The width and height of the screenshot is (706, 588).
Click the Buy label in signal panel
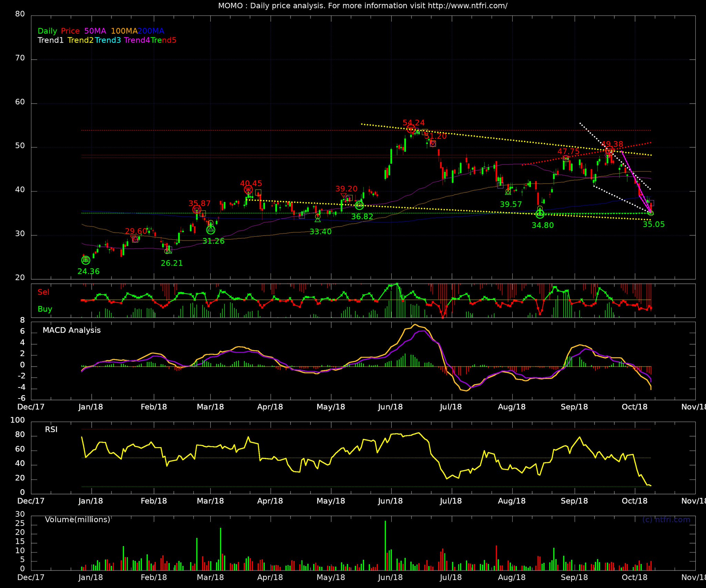pyautogui.click(x=45, y=309)
